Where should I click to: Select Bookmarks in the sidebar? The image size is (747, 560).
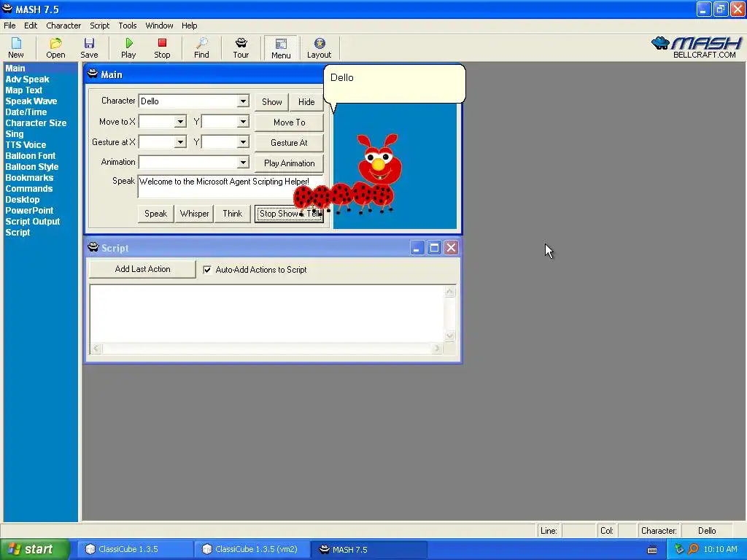click(x=29, y=178)
